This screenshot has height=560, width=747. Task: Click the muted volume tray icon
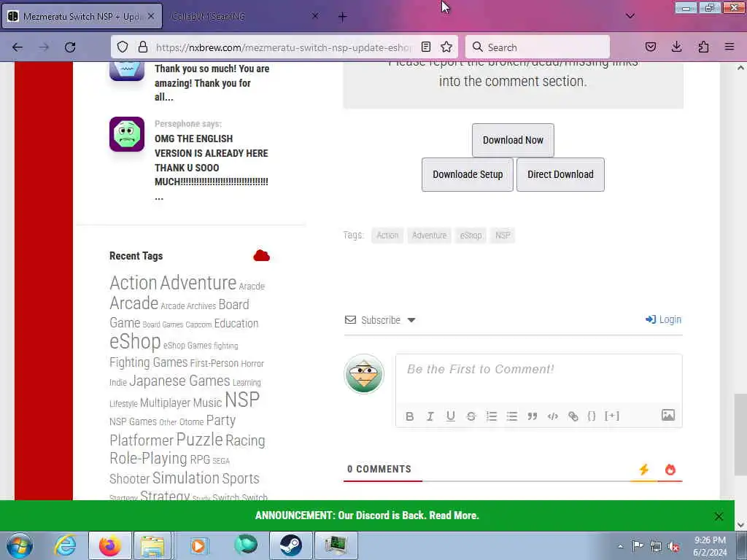point(673,546)
